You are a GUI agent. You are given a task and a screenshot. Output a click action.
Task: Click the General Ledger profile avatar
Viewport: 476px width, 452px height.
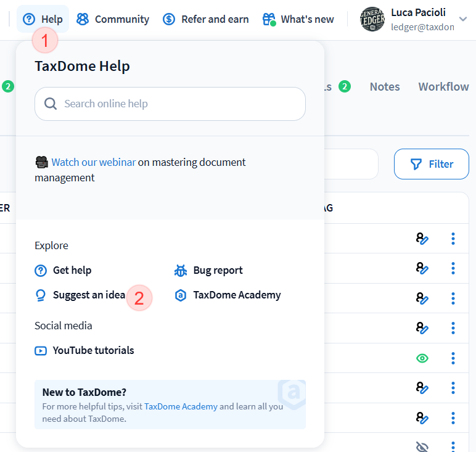[x=372, y=19]
